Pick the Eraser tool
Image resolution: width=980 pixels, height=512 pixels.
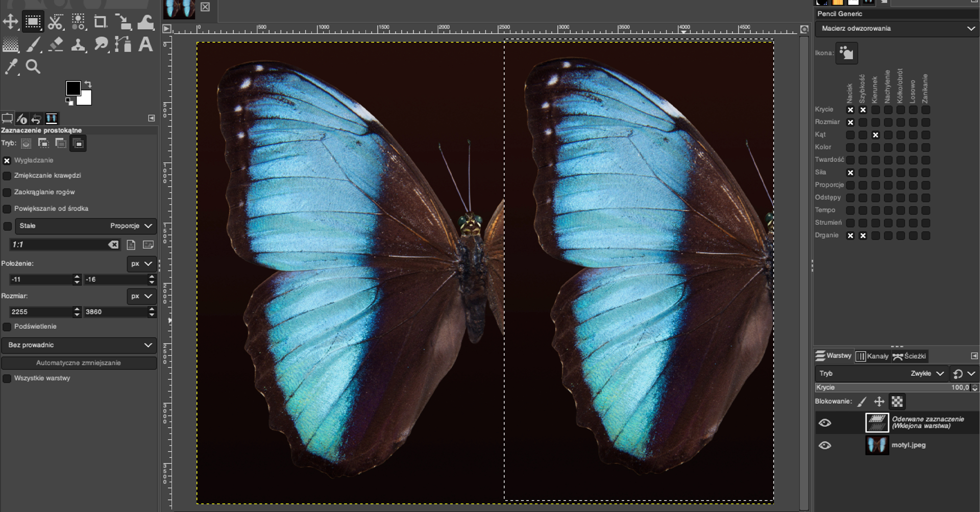[x=56, y=44]
